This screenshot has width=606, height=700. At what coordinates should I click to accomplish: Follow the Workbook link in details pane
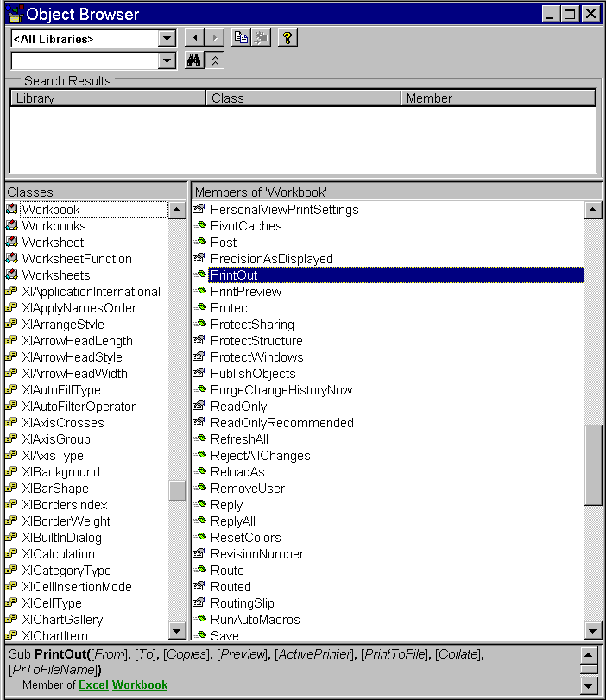coord(140,685)
